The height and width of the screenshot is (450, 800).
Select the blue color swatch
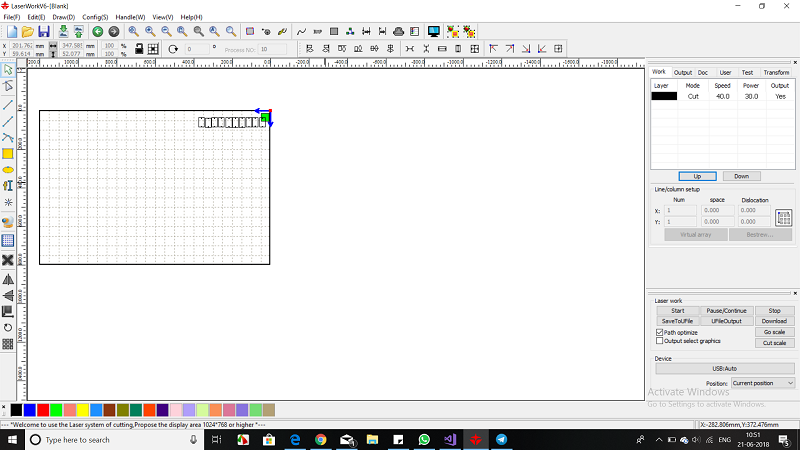point(30,410)
